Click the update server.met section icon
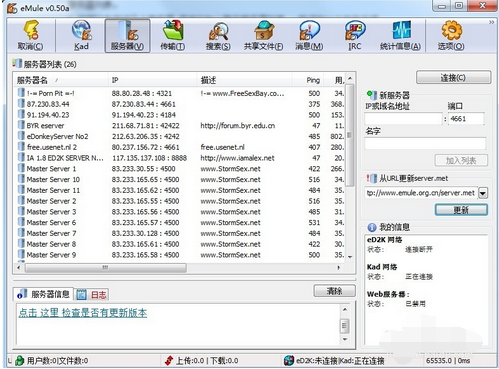The height and width of the screenshot is (369, 499). 371,178
